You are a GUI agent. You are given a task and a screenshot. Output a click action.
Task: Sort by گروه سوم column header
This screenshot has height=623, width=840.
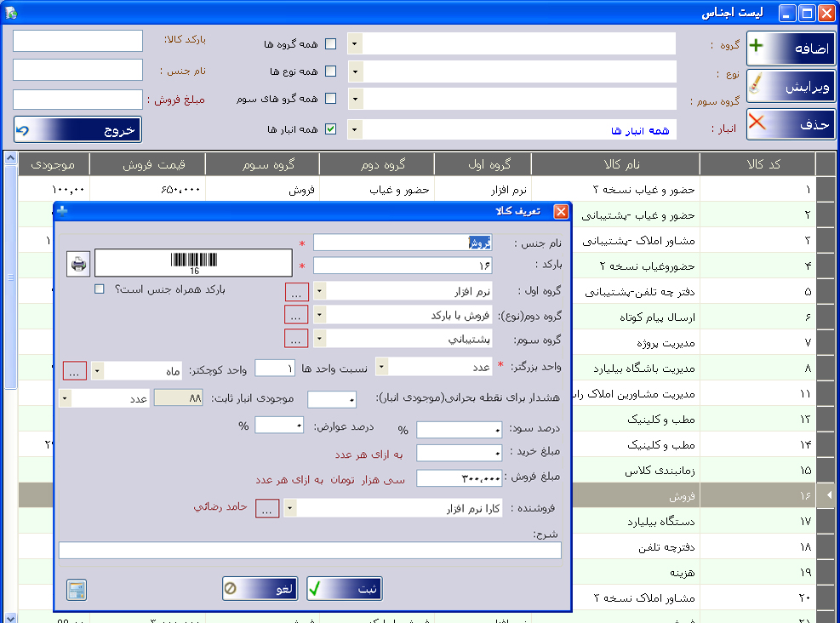click(262, 164)
